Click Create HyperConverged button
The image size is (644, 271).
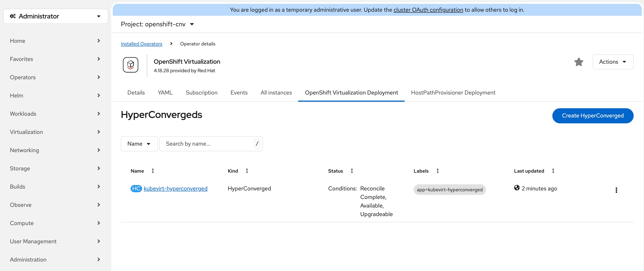[592, 116]
